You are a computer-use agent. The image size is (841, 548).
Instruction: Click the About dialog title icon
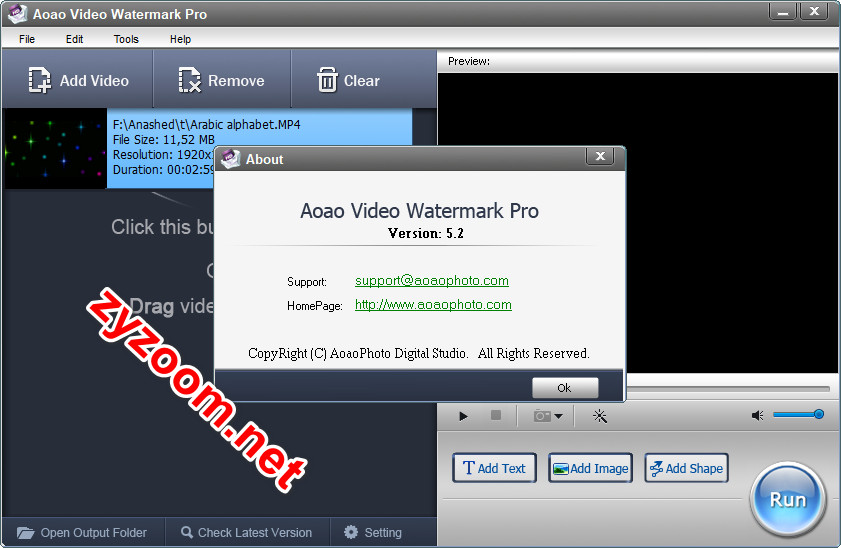coord(231,159)
